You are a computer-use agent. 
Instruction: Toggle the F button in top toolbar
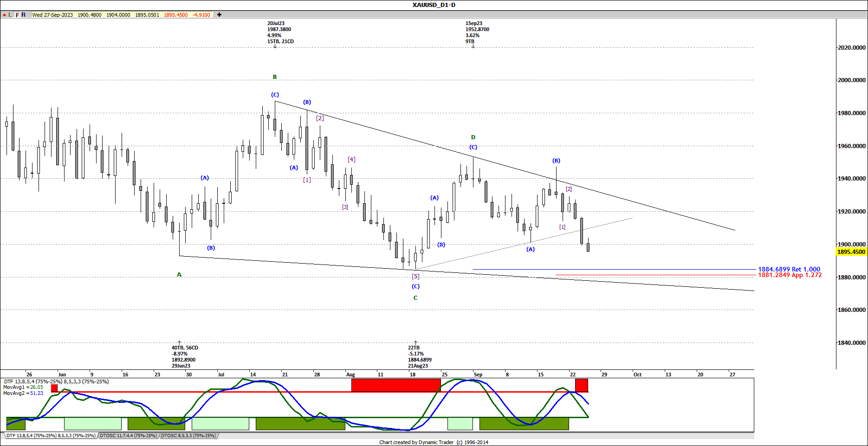(x=17, y=15)
